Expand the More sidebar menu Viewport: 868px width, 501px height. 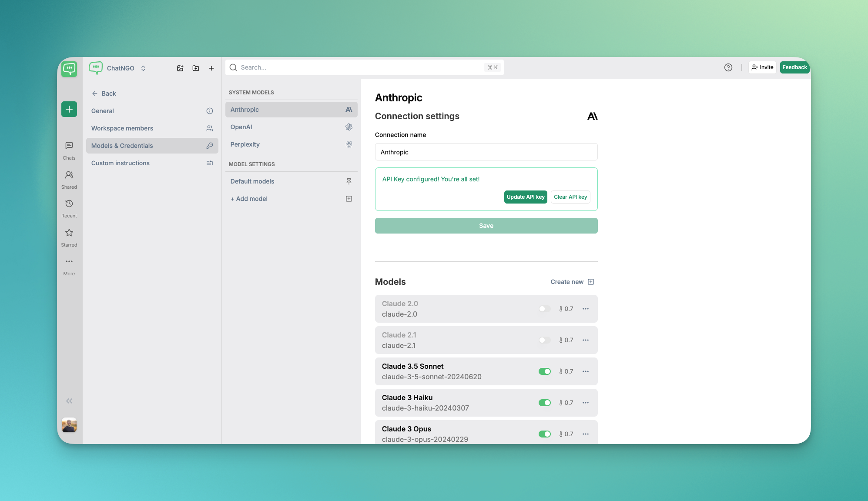point(69,262)
